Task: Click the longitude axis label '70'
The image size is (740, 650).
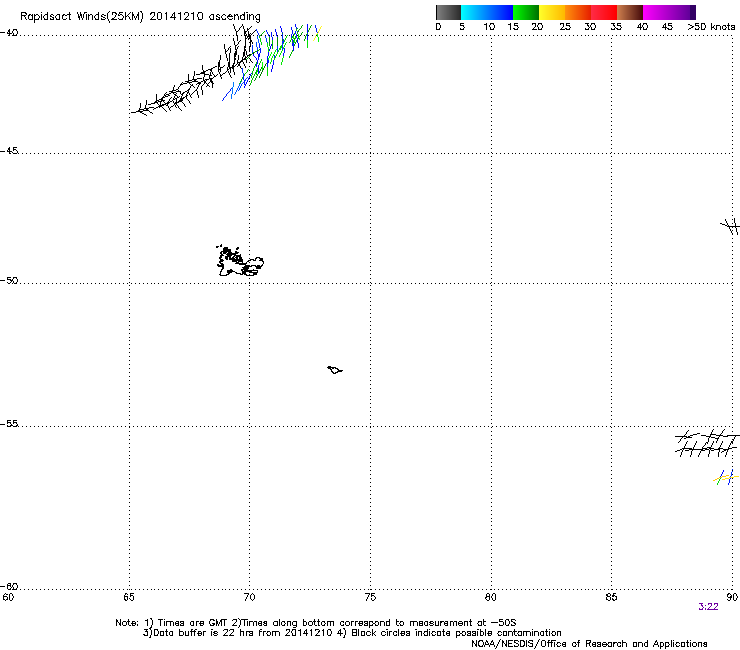Action: pyautogui.click(x=250, y=597)
